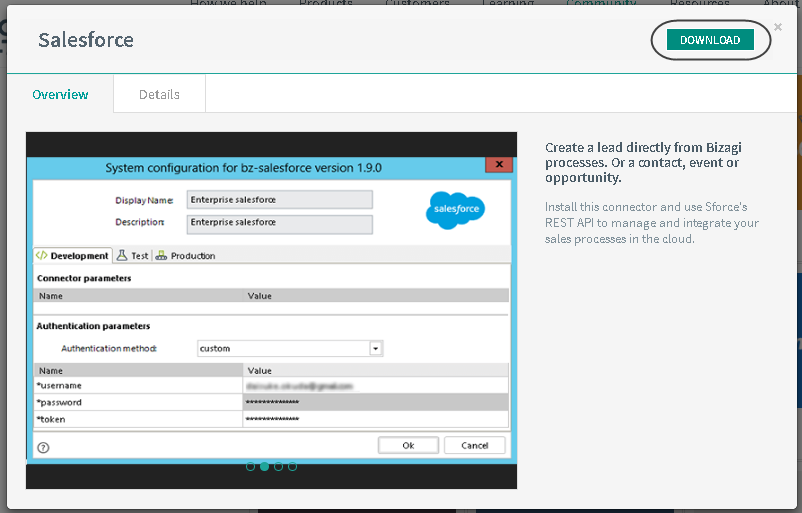Click the *password value cell
The image size is (802, 513).
coord(375,402)
